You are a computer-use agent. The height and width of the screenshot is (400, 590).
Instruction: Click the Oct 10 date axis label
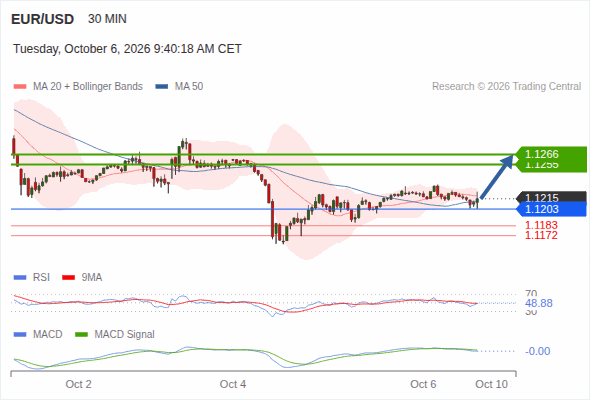point(491,384)
